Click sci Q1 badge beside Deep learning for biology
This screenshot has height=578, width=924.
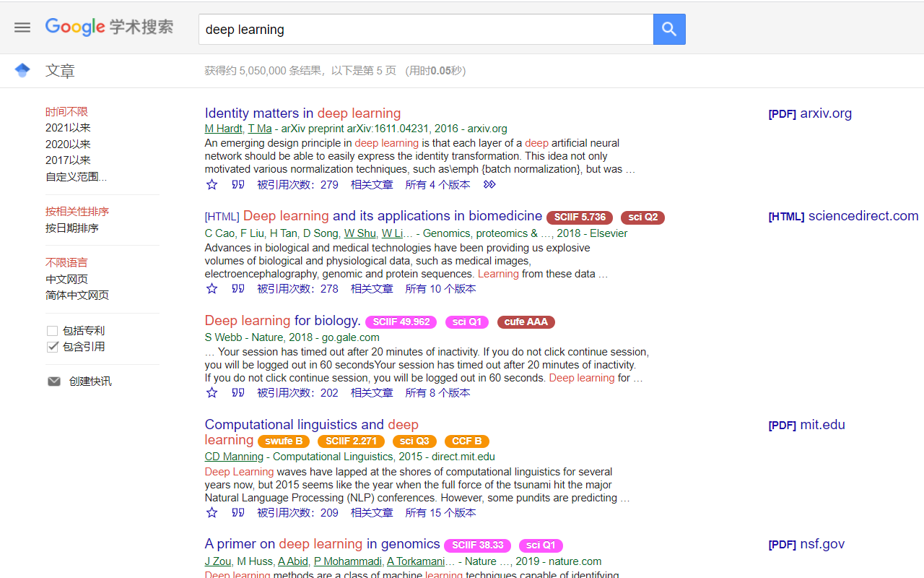pyautogui.click(x=466, y=322)
